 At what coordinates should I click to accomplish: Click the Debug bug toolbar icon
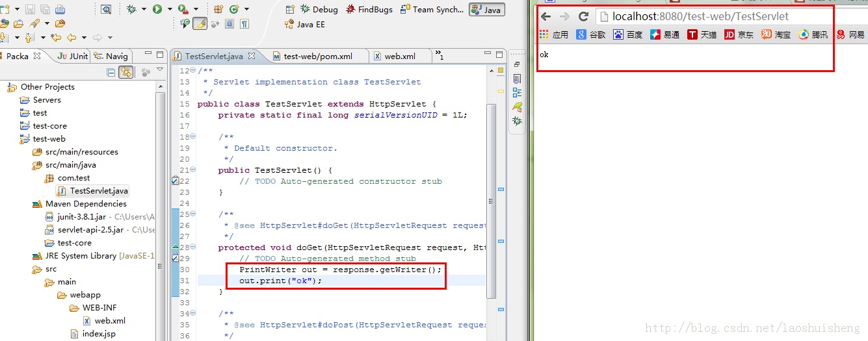[132, 9]
